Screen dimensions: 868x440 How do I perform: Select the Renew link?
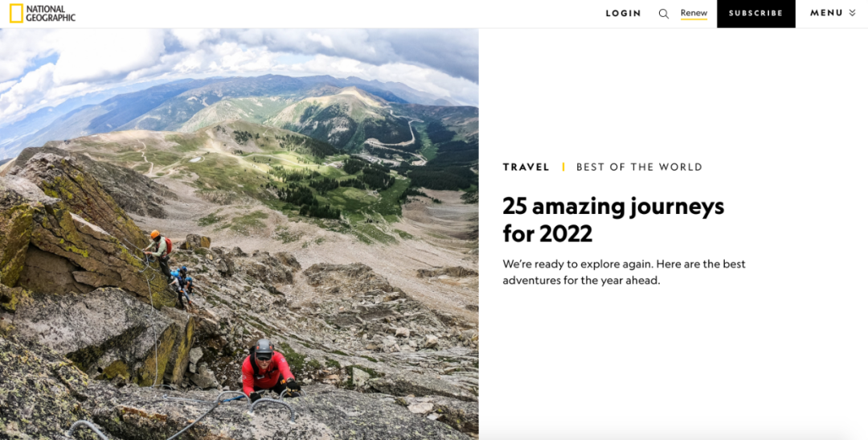pos(694,13)
